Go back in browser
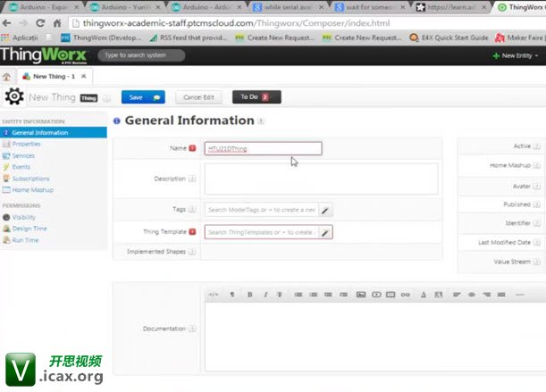 click(6, 23)
